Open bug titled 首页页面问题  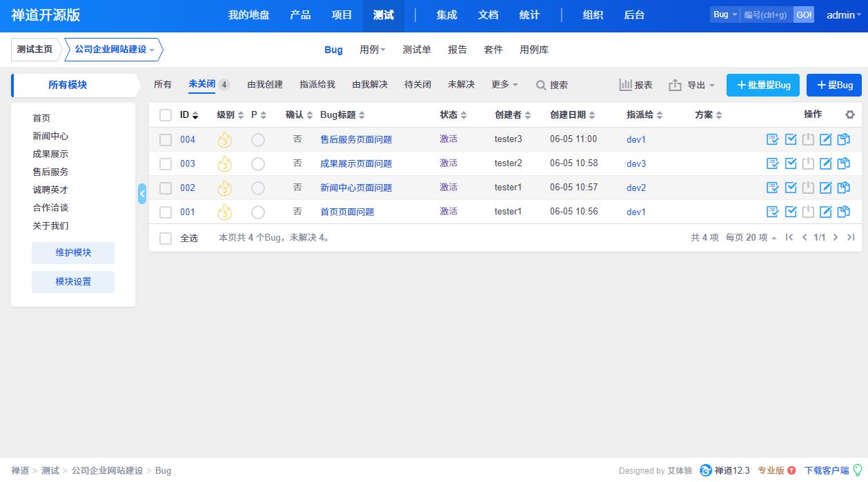click(347, 212)
